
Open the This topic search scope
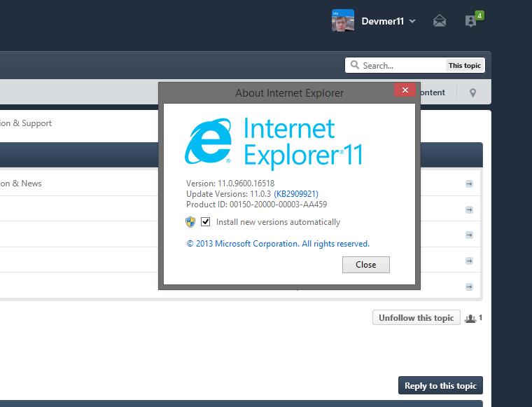465,65
